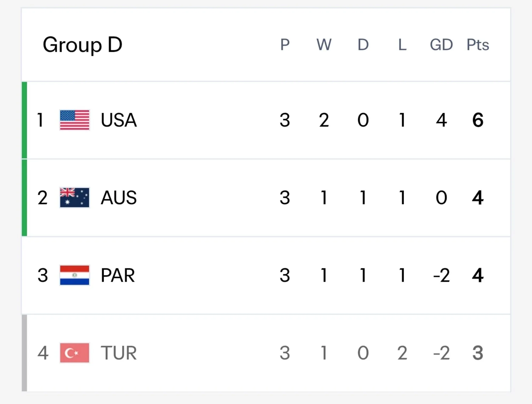Click Turkey's losses value of 2

[x=402, y=353]
